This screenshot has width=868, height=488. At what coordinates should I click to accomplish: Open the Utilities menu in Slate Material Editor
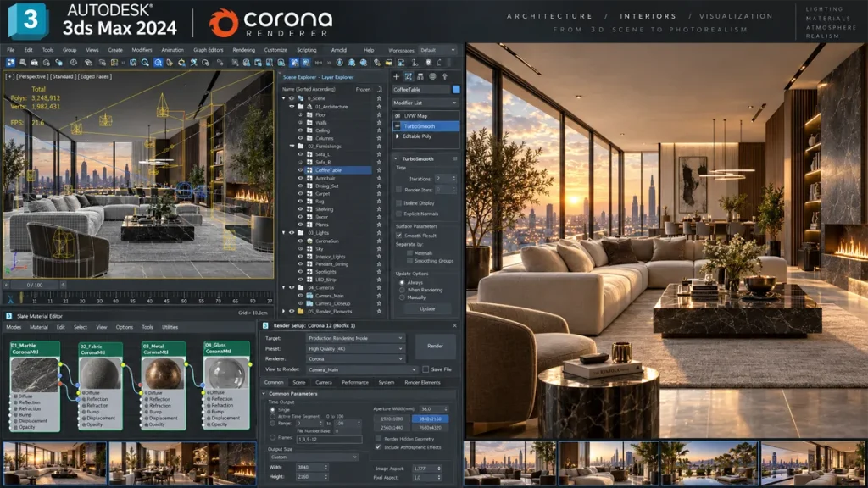[x=170, y=328]
